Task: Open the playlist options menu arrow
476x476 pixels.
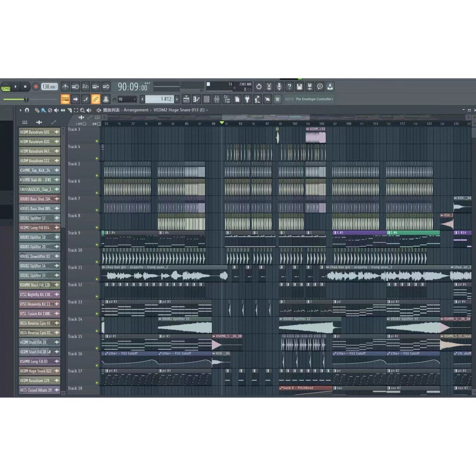Action: point(20,111)
